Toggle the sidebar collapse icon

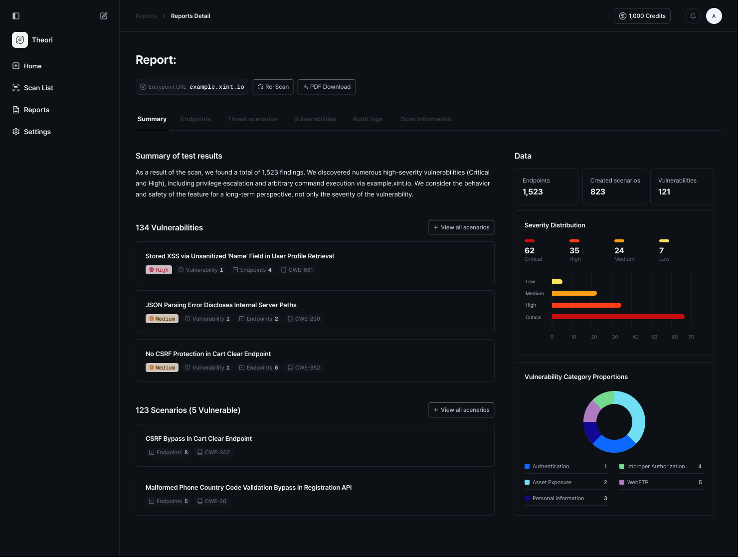(x=16, y=16)
